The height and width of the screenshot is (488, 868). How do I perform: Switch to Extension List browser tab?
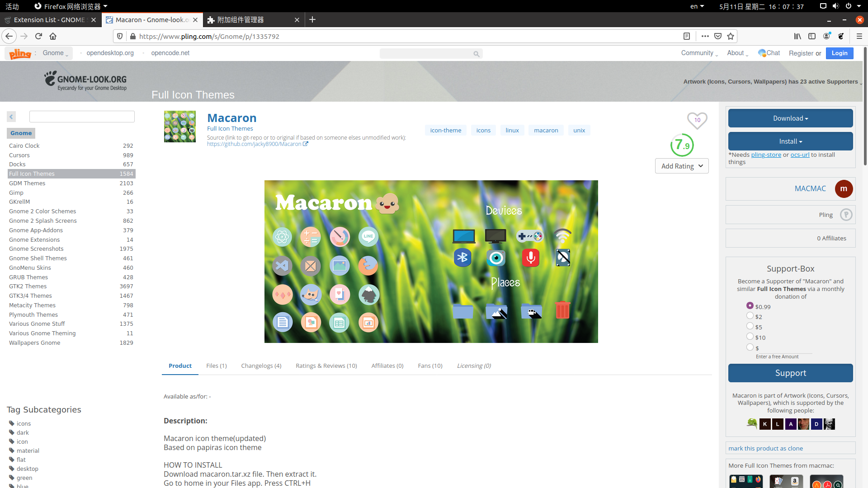coord(50,20)
